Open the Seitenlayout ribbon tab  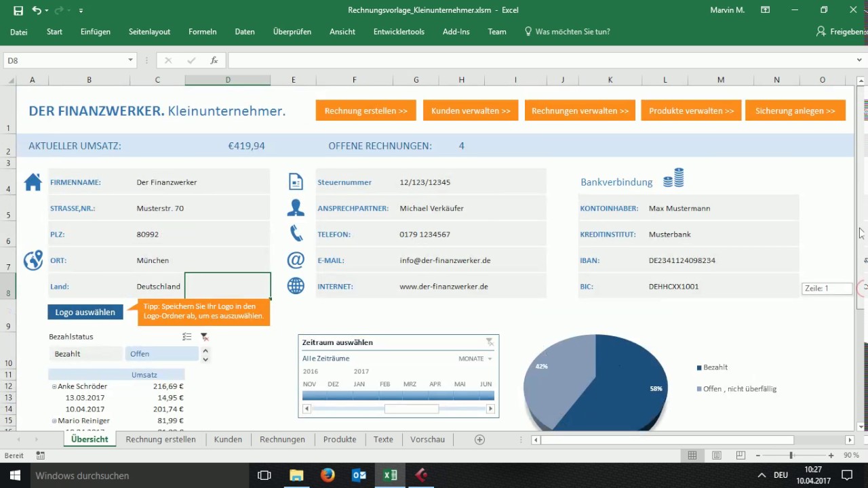149,32
